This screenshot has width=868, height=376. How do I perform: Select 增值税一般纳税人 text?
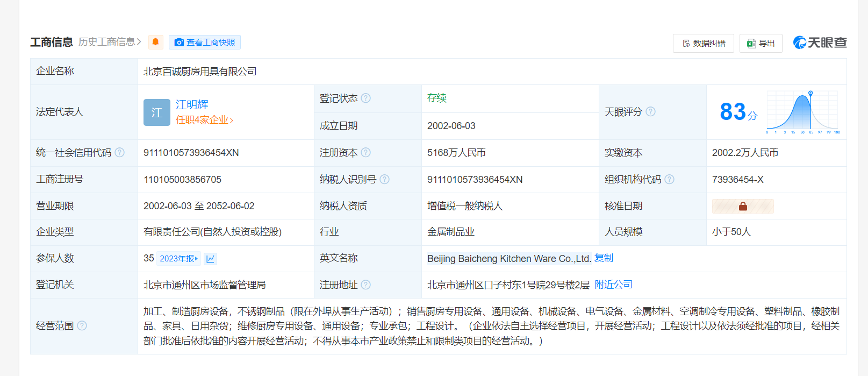click(x=465, y=206)
